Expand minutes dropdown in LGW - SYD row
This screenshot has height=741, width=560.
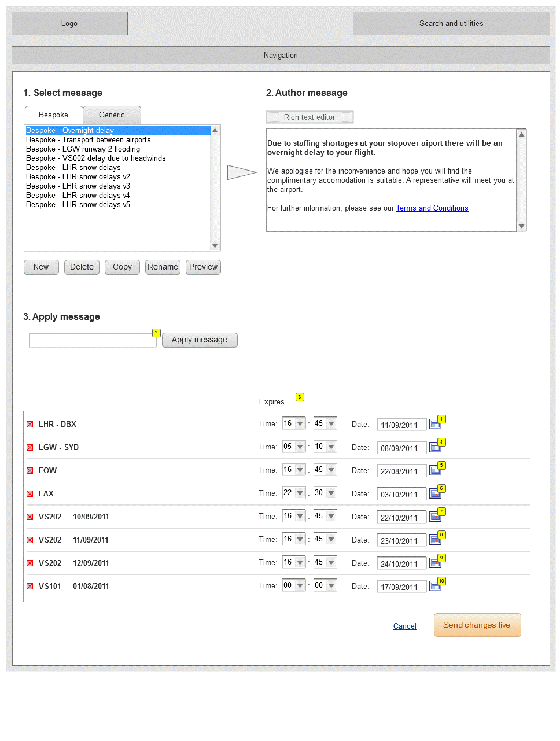tap(331, 447)
